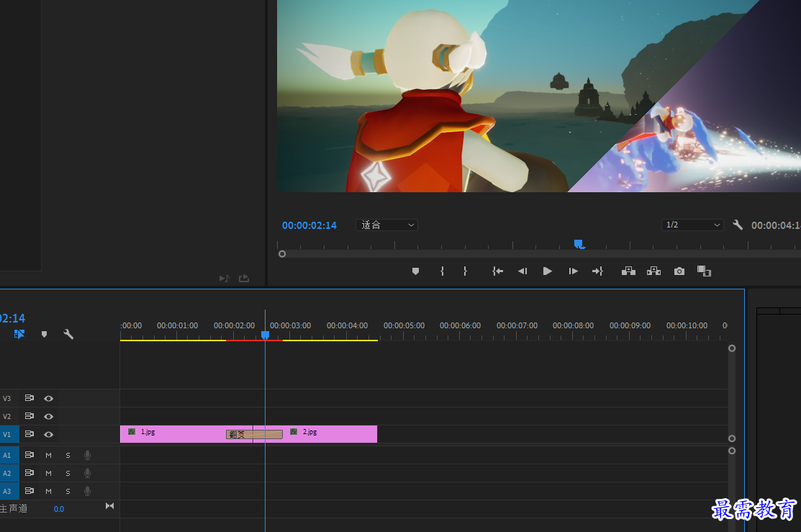Mute audio track A2
The height and width of the screenshot is (532, 801).
48,473
